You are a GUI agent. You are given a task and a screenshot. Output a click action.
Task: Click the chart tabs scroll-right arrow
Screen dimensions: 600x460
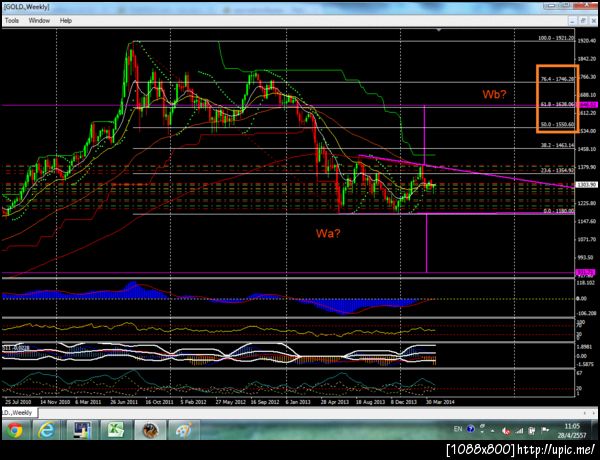pyautogui.click(x=593, y=413)
